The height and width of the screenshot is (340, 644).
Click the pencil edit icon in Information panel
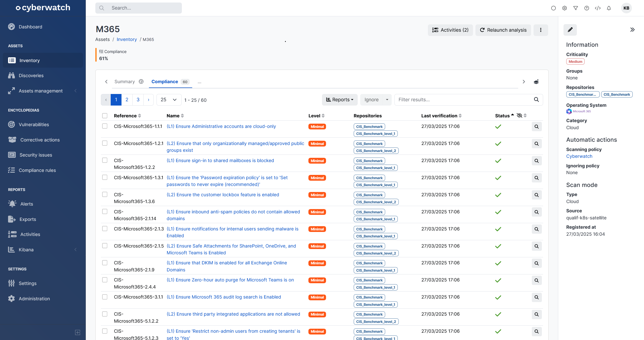[570, 30]
